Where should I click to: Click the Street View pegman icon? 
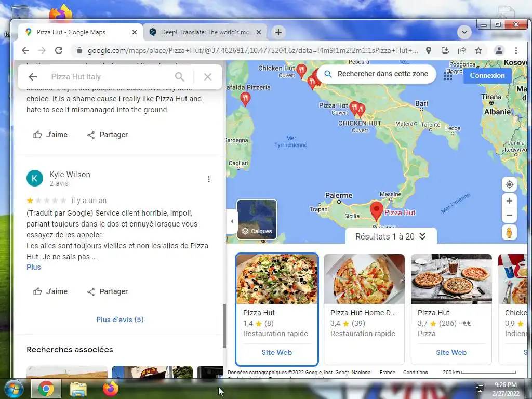click(x=509, y=233)
